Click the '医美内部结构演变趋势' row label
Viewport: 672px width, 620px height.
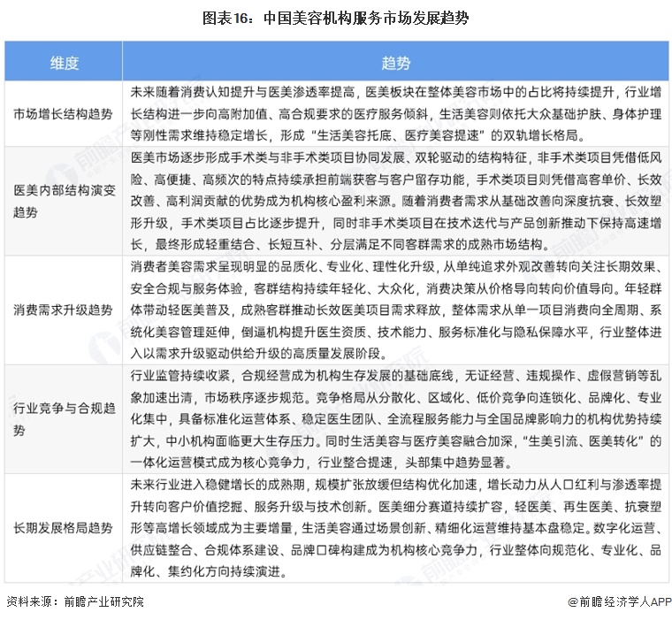pyautogui.click(x=65, y=201)
